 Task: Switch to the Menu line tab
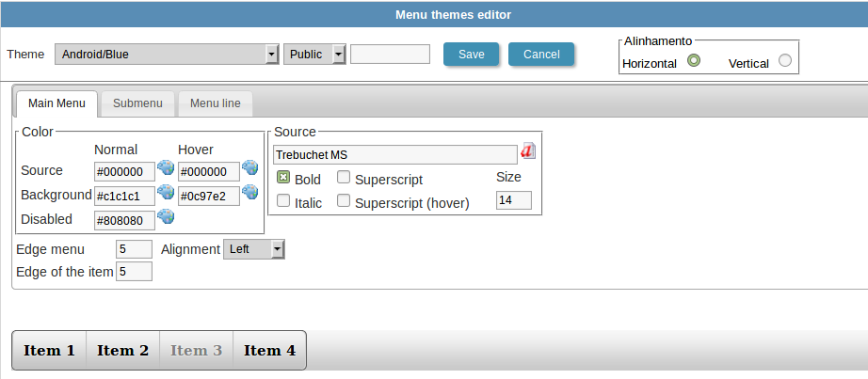pos(216,103)
